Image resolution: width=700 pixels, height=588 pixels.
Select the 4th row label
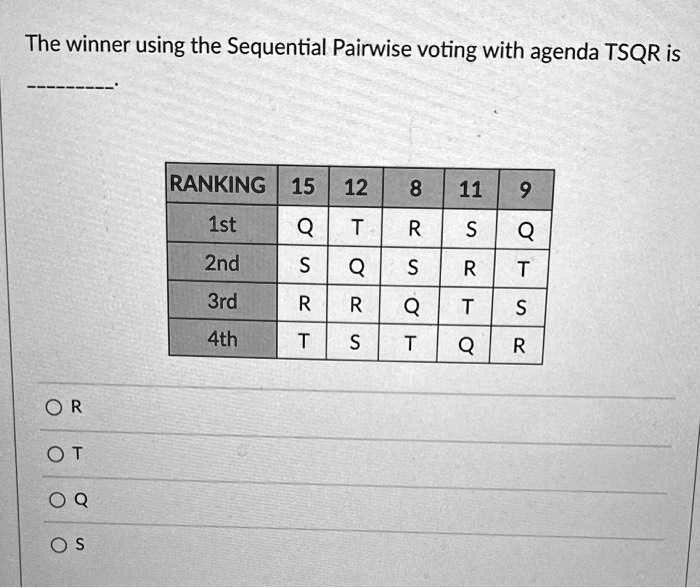pos(221,340)
